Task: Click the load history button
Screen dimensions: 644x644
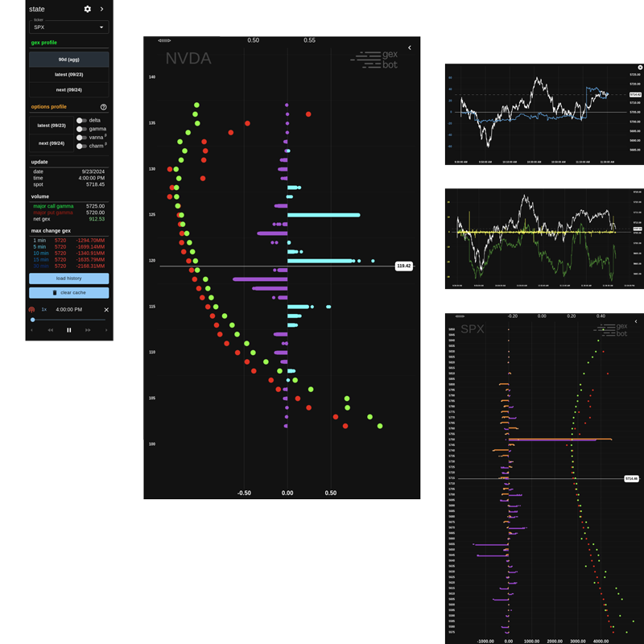Action: [69, 279]
